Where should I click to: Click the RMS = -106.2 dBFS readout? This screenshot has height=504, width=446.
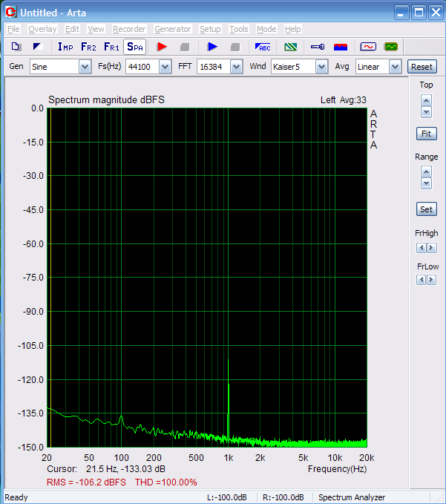point(86,482)
